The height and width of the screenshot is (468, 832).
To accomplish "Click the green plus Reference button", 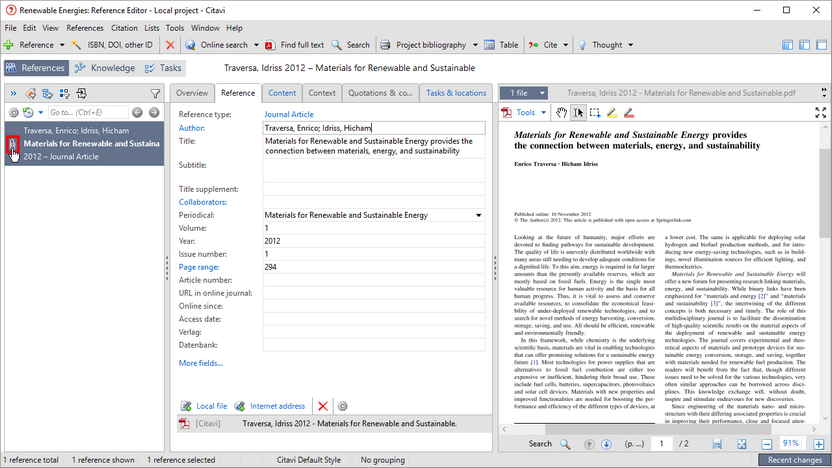I will pos(29,45).
